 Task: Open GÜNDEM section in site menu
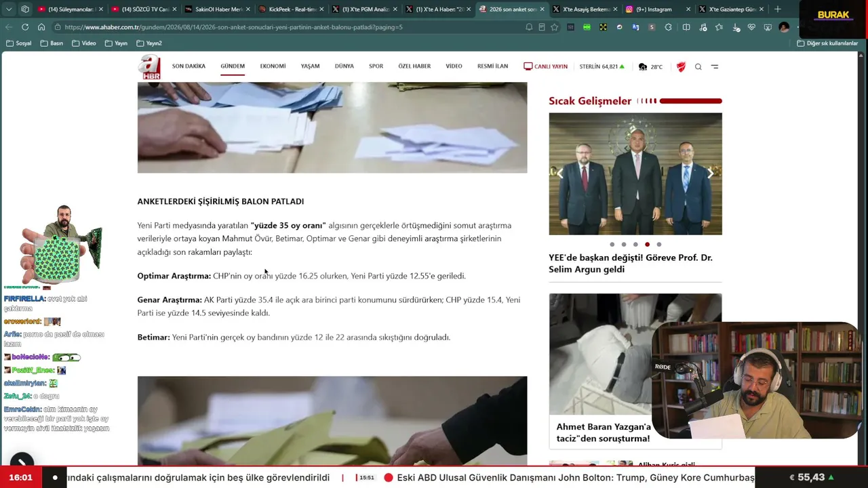[x=233, y=66]
